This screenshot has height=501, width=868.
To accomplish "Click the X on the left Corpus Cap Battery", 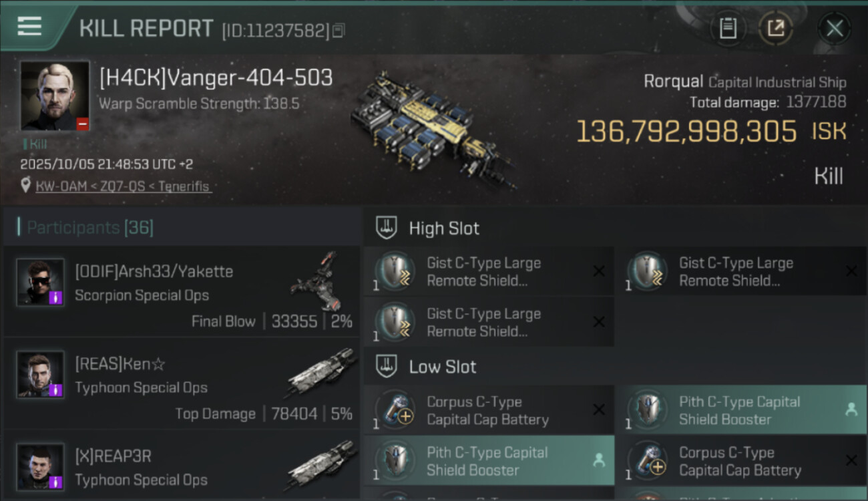I will point(599,410).
